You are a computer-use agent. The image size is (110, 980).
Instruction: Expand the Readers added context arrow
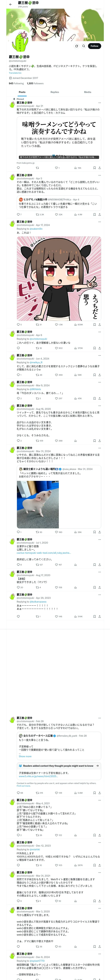click(x=97, y=766)
